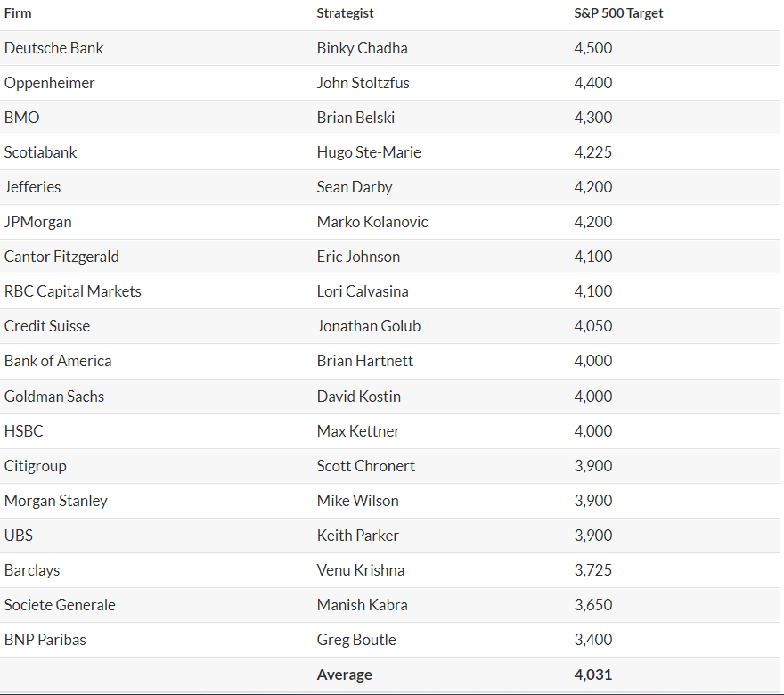Select Greg Boutle strategist name
Screen dimensions: 784x695
coord(356,640)
